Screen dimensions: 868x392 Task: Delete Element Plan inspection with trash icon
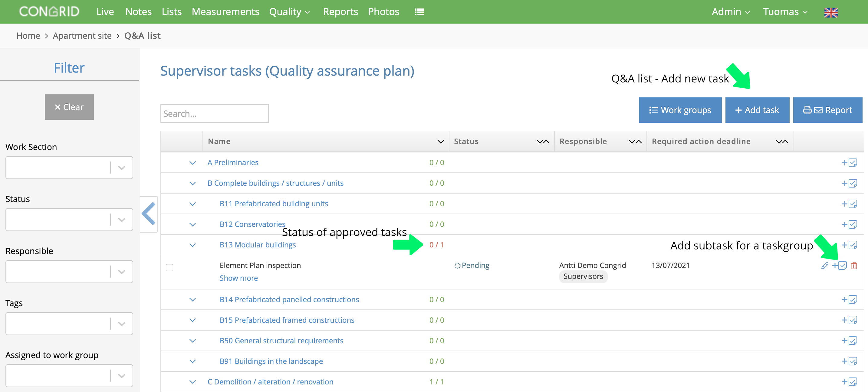click(x=854, y=266)
